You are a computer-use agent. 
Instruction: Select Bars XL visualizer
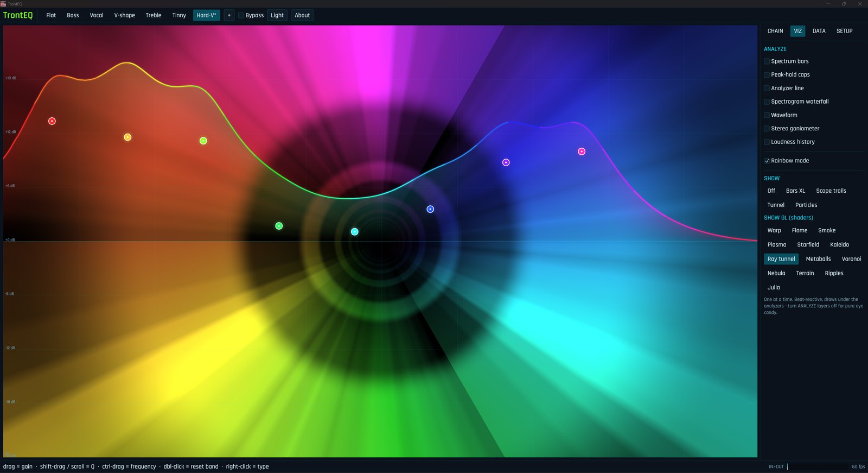(x=795, y=191)
